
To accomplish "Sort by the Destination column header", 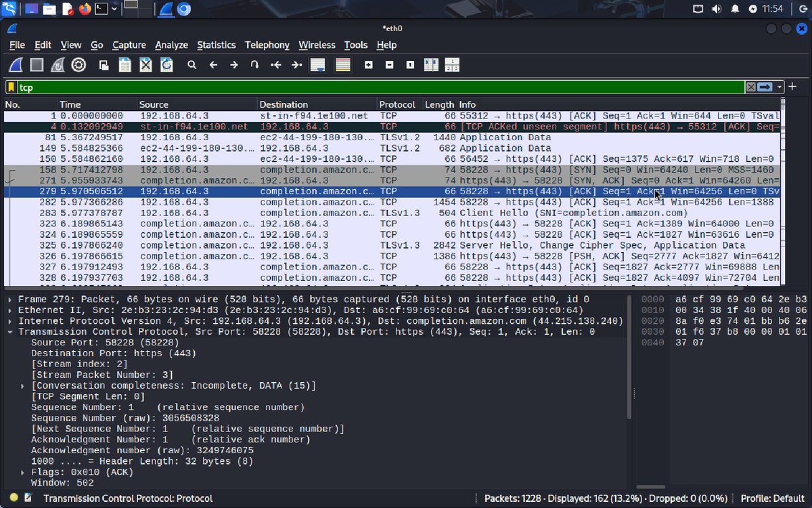I will (317, 104).
